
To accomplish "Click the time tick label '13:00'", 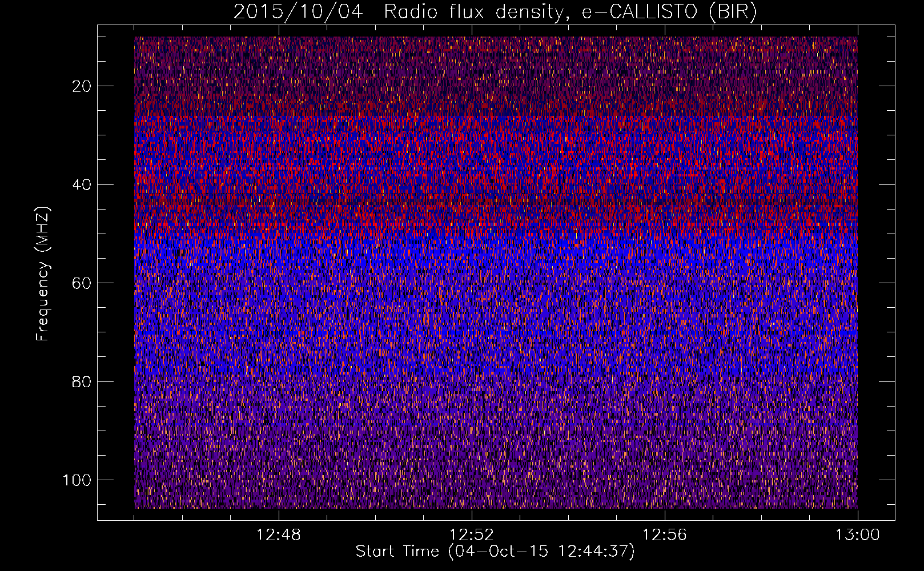I will (x=858, y=535).
